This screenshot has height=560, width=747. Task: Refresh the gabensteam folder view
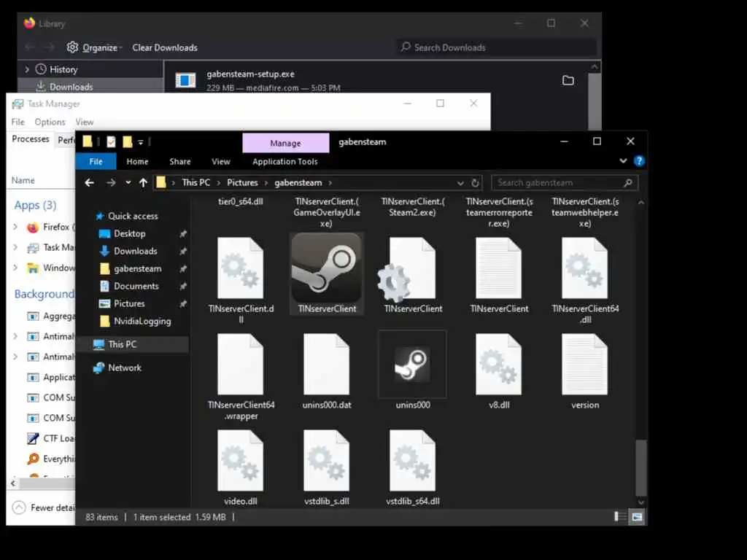tap(475, 183)
